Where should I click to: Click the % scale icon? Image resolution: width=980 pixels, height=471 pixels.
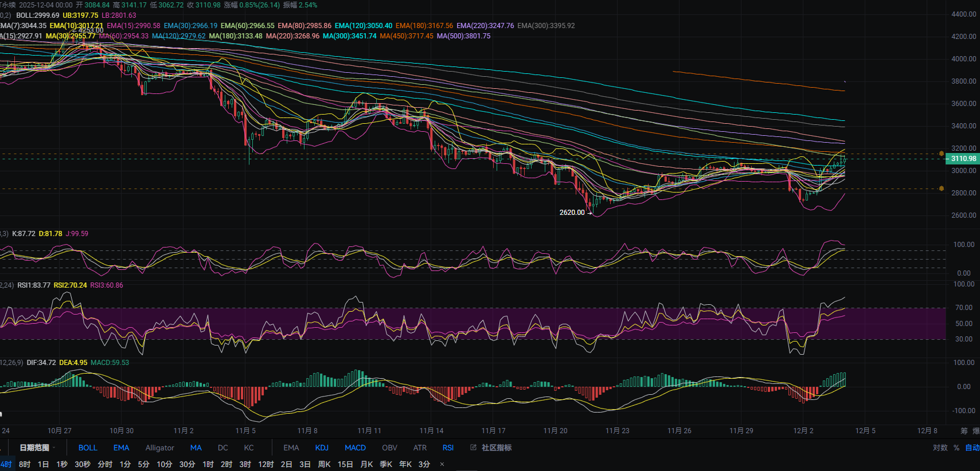point(956,448)
